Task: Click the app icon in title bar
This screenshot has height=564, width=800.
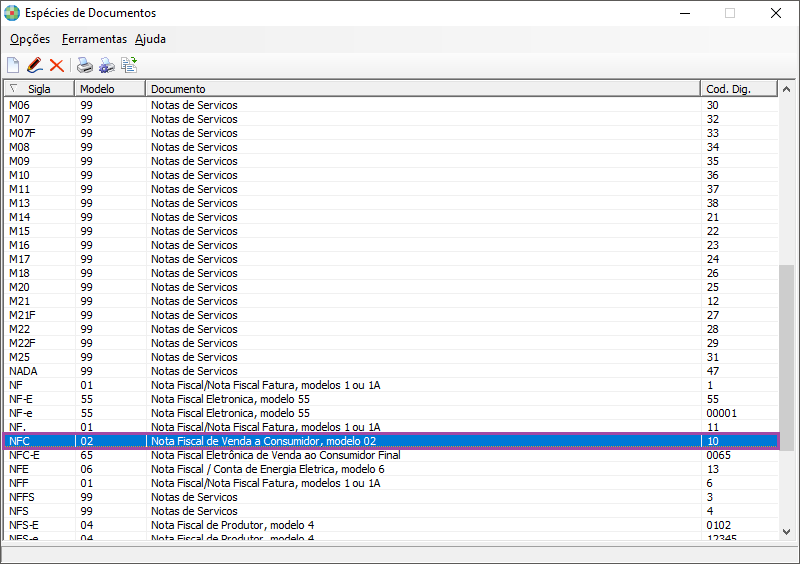Action: pos(12,13)
